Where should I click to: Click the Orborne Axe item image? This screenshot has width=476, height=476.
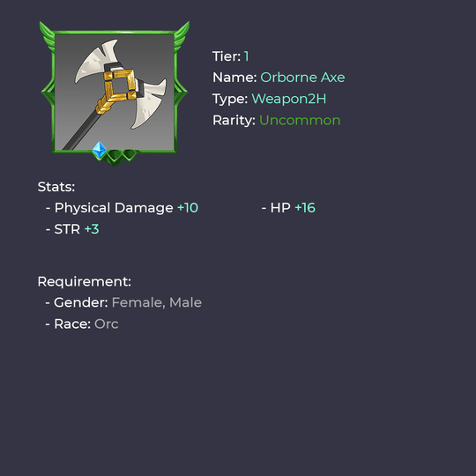tap(115, 93)
